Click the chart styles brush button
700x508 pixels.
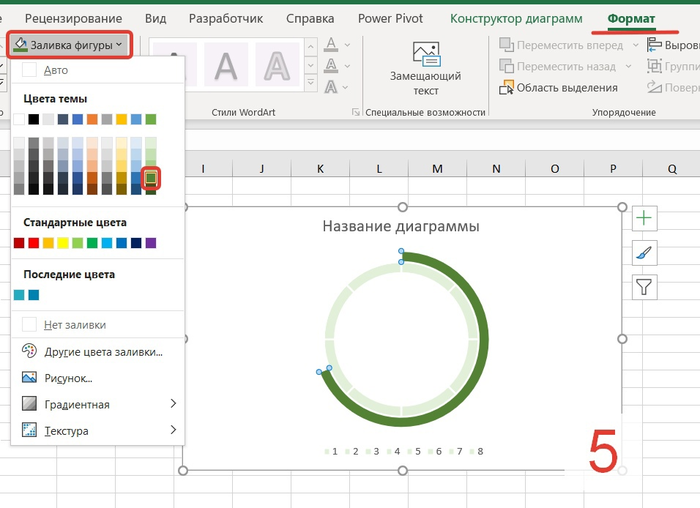coord(644,253)
